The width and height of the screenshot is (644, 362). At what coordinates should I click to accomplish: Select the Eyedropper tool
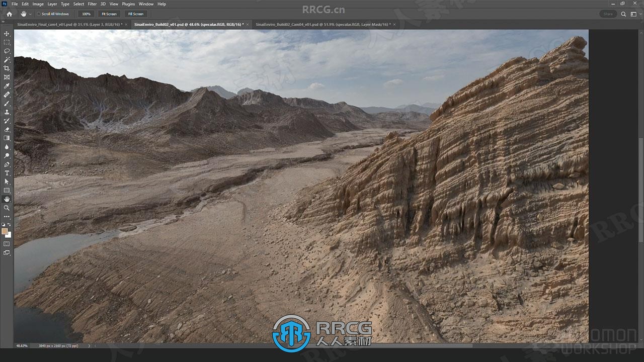click(x=7, y=86)
